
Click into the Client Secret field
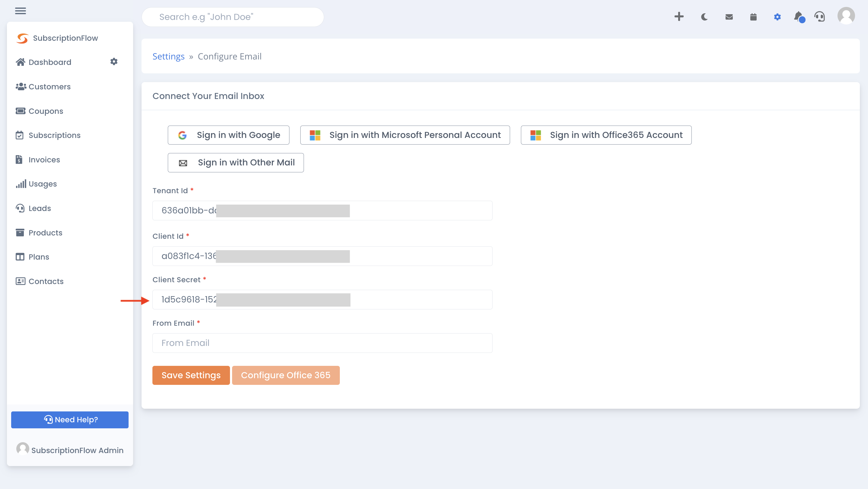[x=322, y=300]
